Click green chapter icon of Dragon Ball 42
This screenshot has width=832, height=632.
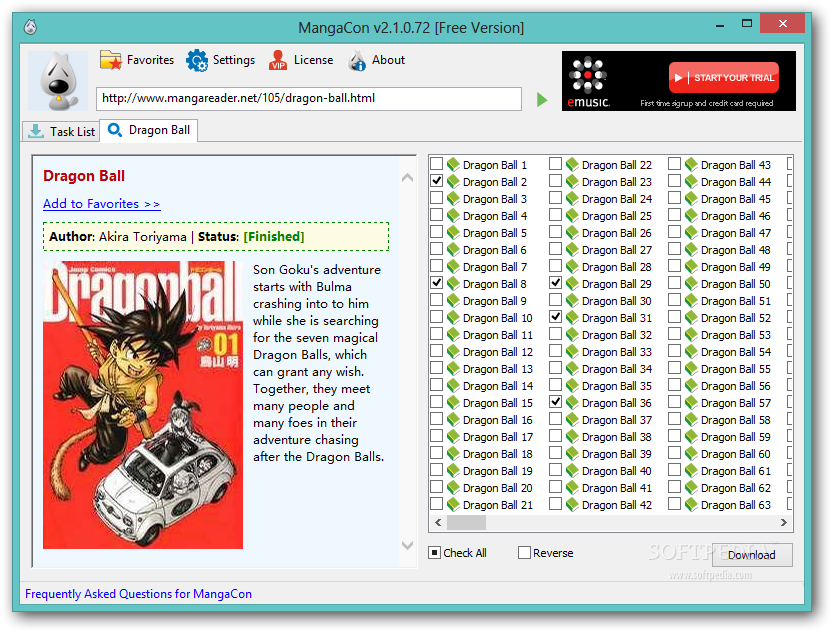(572, 505)
